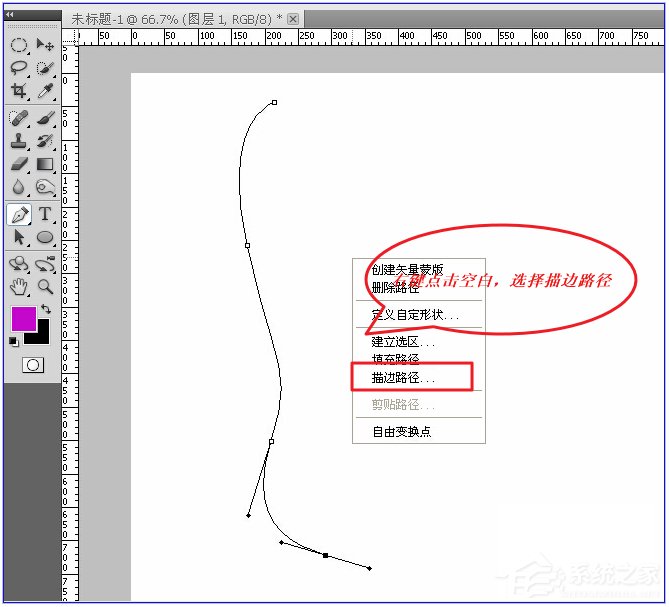Image resolution: width=669 pixels, height=607 pixels.
Task: Select the Spot Healing Brush tool
Action: [x=18, y=118]
